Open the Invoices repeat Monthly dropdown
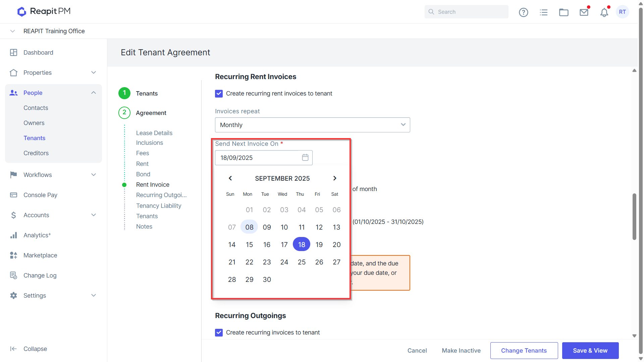This screenshot has height=362, width=644. click(x=312, y=125)
